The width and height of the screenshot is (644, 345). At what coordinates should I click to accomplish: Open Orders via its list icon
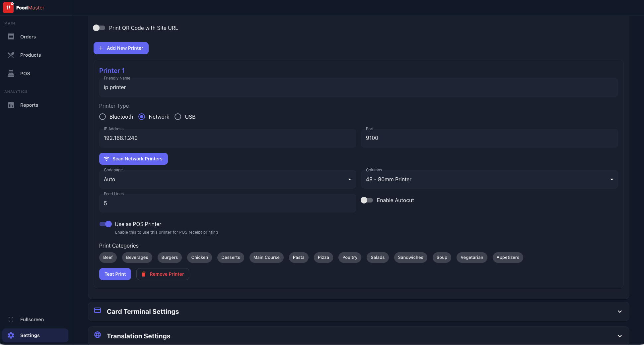coord(11,36)
